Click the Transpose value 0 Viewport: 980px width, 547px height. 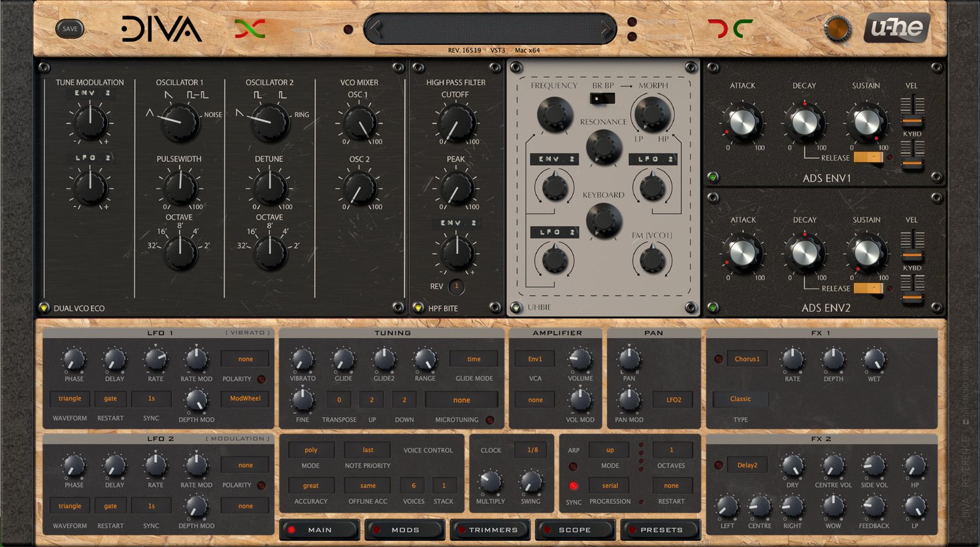339,400
